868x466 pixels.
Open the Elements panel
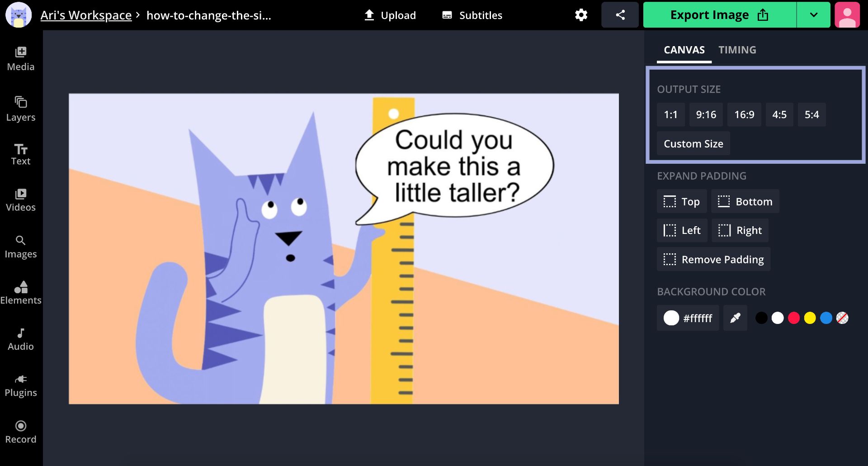click(x=21, y=292)
